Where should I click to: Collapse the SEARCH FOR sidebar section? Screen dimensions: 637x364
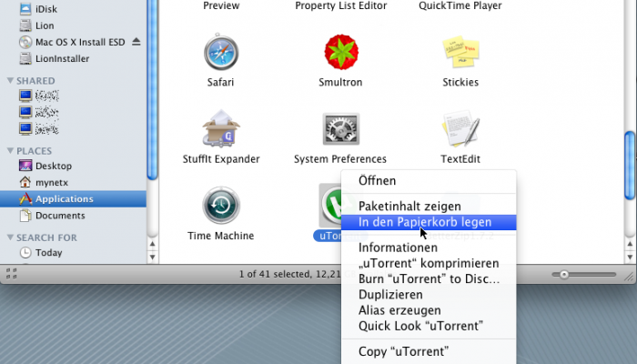[10, 238]
